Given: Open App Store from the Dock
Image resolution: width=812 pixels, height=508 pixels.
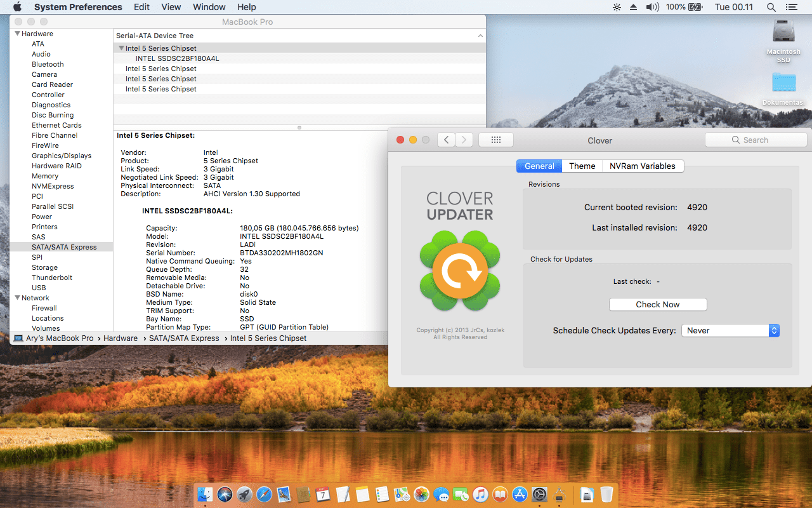Looking at the screenshot, I should [x=520, y=495].
